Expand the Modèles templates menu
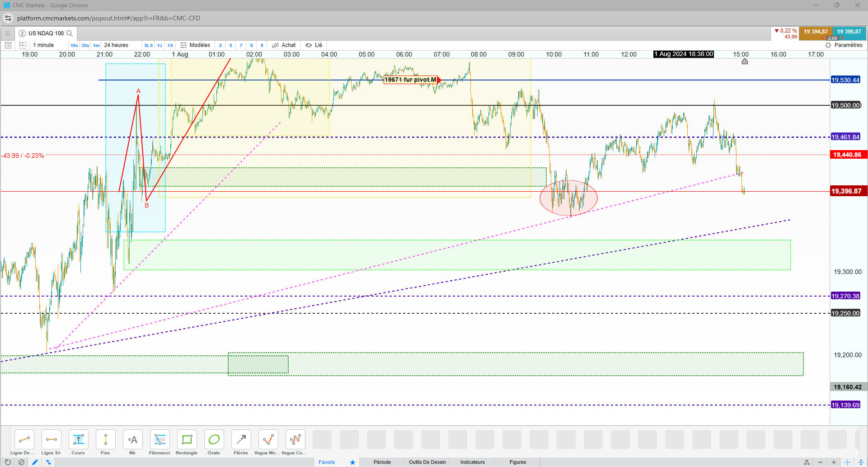Screen dimensions: 868x467 coord(195,45)
